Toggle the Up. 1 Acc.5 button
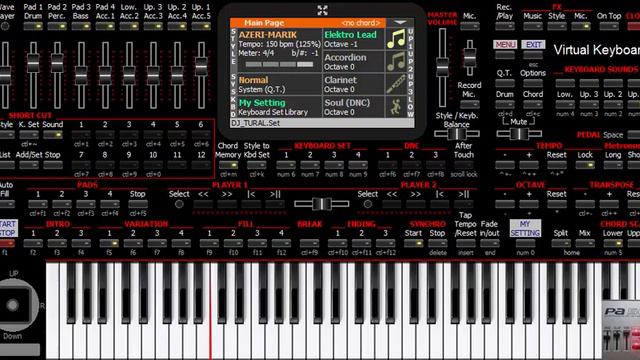The width and height of the screenshot is (640, 360). point(201,27)
